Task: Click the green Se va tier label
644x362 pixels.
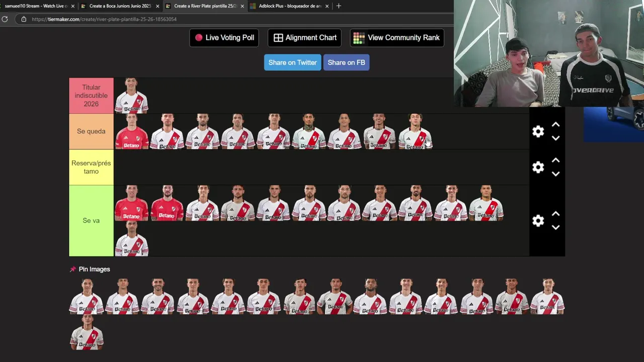Action: coord(91,221)
